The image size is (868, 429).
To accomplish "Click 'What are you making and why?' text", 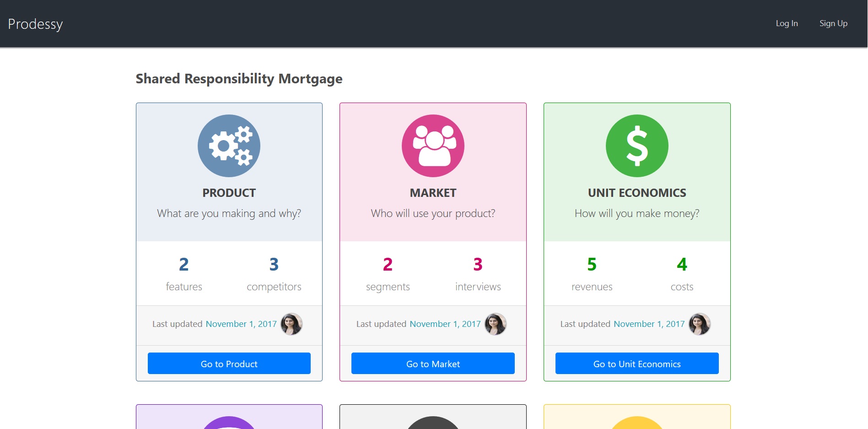I will click(229, 213).
